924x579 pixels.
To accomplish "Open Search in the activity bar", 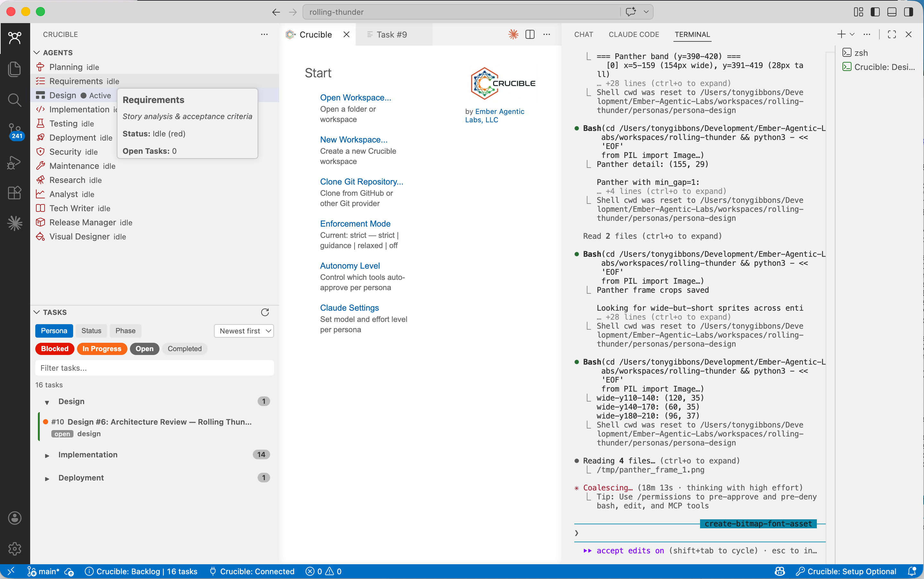I will click(x=14, y=99).
